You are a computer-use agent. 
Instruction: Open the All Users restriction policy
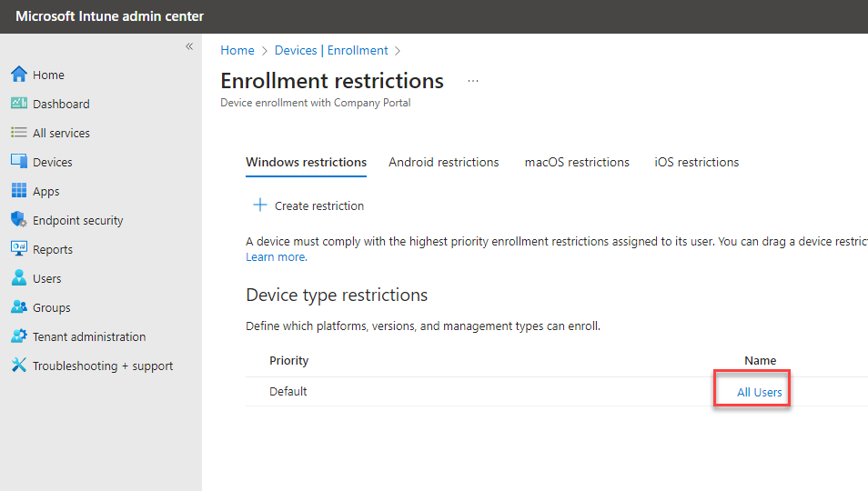pyautogui.click(x=760, y=392)
